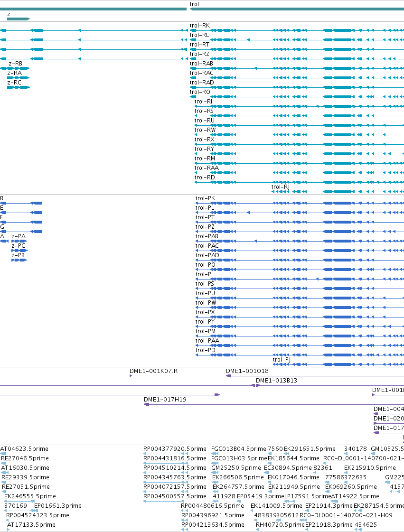Select clone DME1-001K07.R

[x=153, y=371]
